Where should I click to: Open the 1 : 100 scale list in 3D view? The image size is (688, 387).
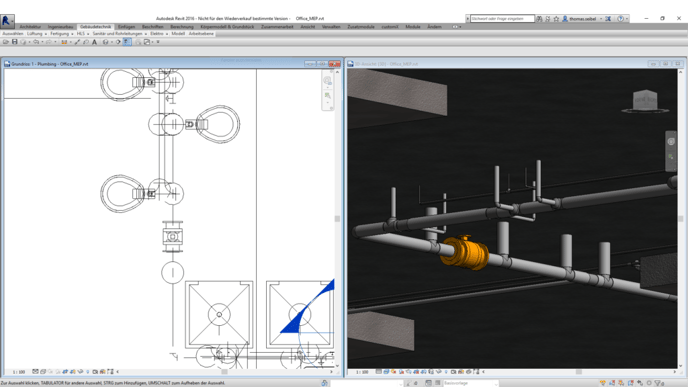pos(362,372)
